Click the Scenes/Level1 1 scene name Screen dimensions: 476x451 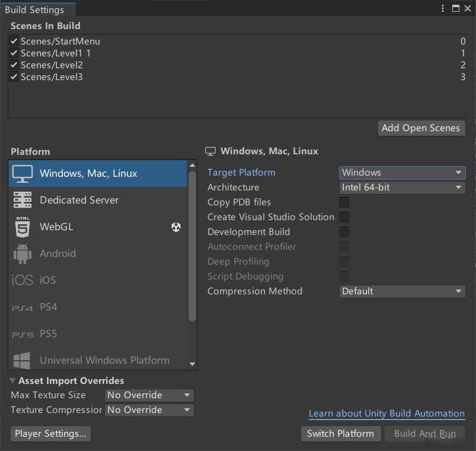56,53
